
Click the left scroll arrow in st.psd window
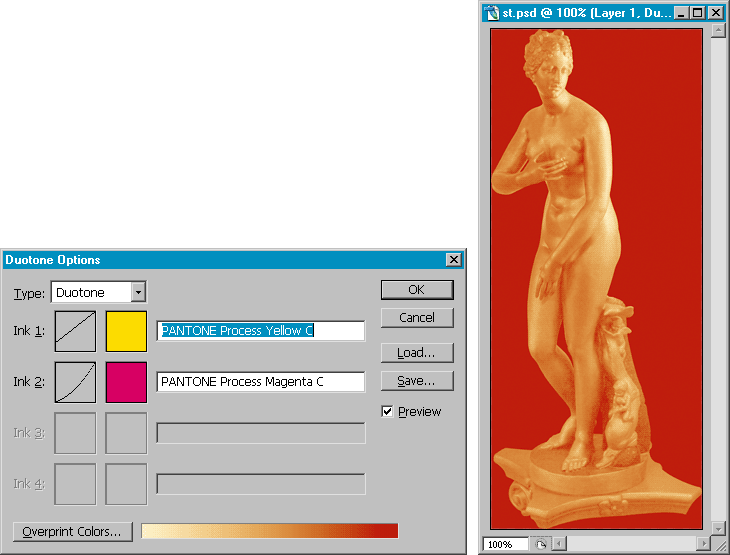click(560, 544)
